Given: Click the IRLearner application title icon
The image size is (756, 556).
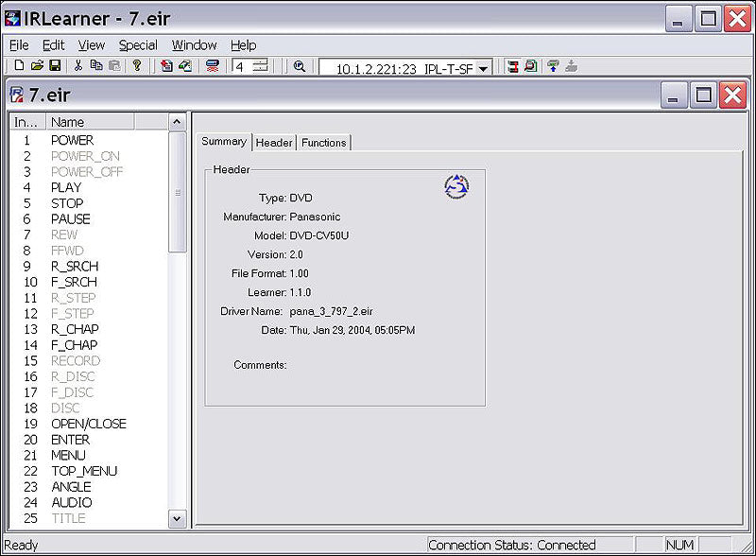Looking at the screenshot, I should coord(12,18).
